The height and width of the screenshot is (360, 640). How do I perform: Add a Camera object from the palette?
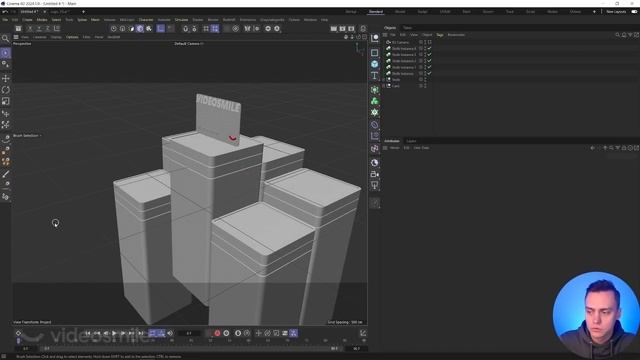click(374, 174)
